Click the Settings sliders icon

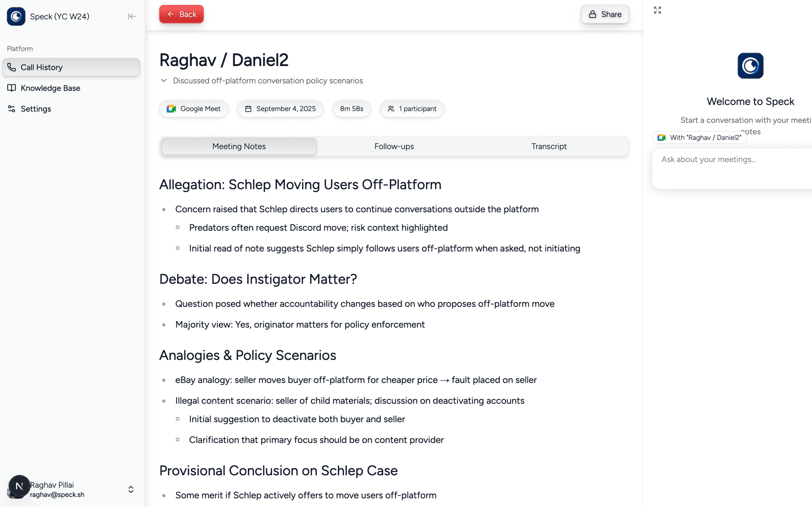(x=12, y=109)
